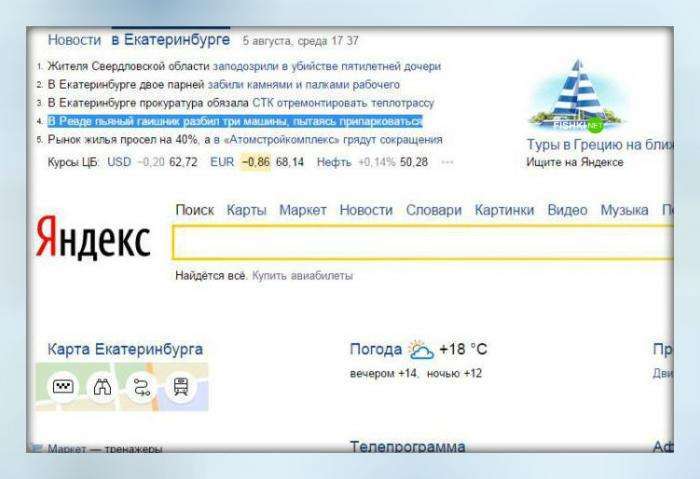The width and height of the screenshot is (700, 479).
Task: Expand more currency rates with ellipsis
Action: click(447, 162)
